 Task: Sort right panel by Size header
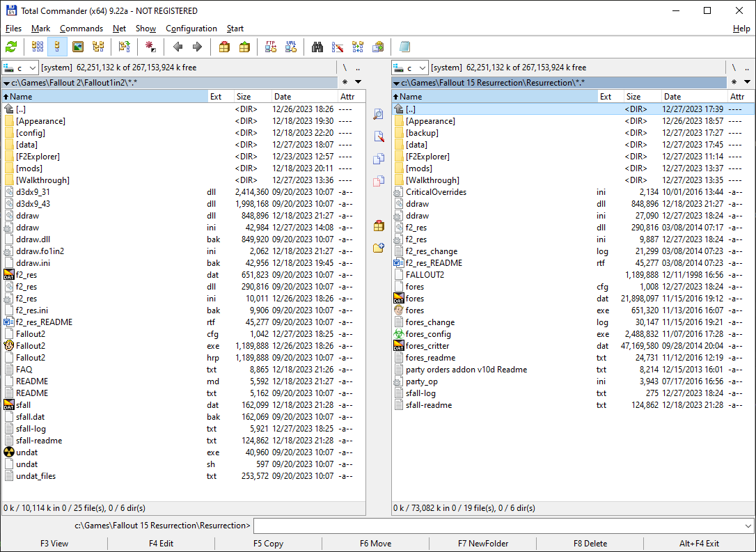[x=642, y=97]
